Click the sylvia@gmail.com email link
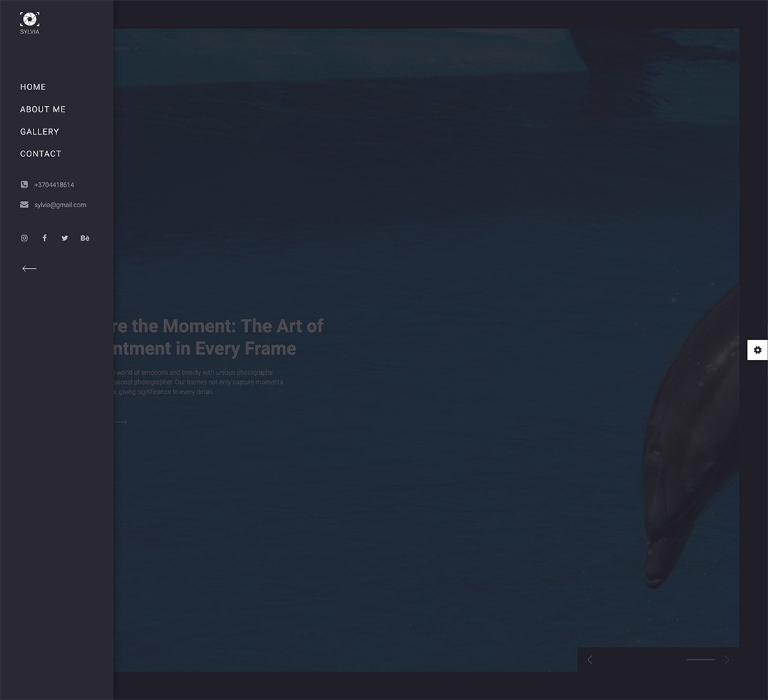The image size is (768, 700). tap(60, 205)
